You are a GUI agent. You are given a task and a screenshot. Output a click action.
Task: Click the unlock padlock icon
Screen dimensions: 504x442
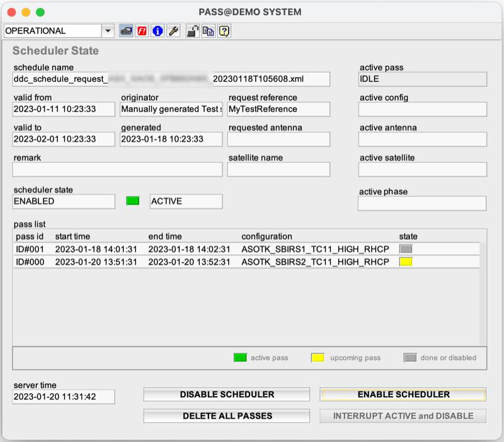pyautogui.click(x=192, y=30)
